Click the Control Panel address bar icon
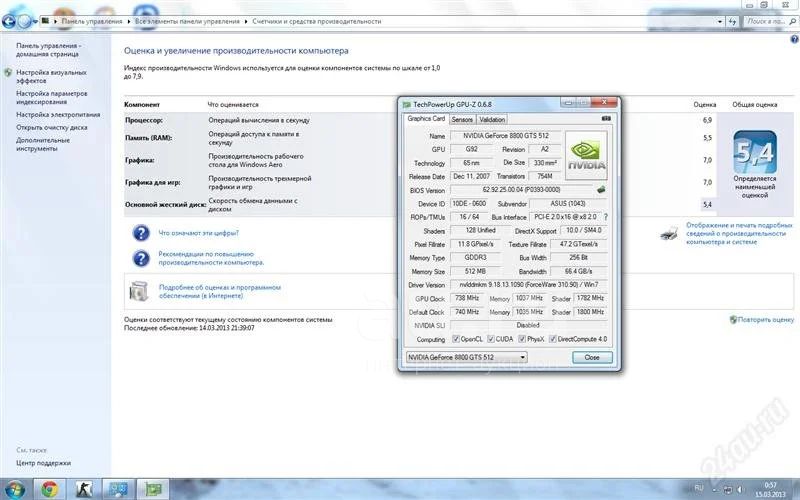The image size is (800, 500). pos(45,21)
